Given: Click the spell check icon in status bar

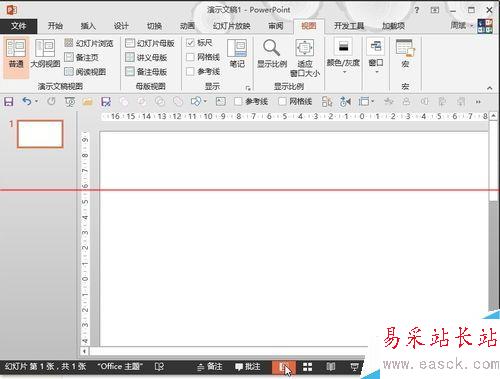Looking at the screenshot, I should point(159,367).
